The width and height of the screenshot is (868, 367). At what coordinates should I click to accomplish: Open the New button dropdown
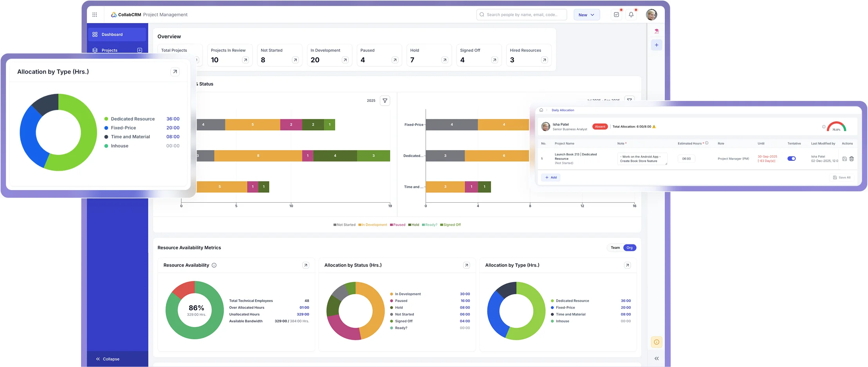click(586, 14)
